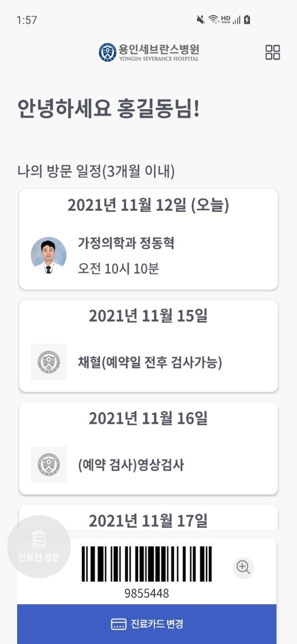The image size is (297, 644).
Task: Tap the Yongin Severance Hospital logo
Action: [x=149, y=52]
